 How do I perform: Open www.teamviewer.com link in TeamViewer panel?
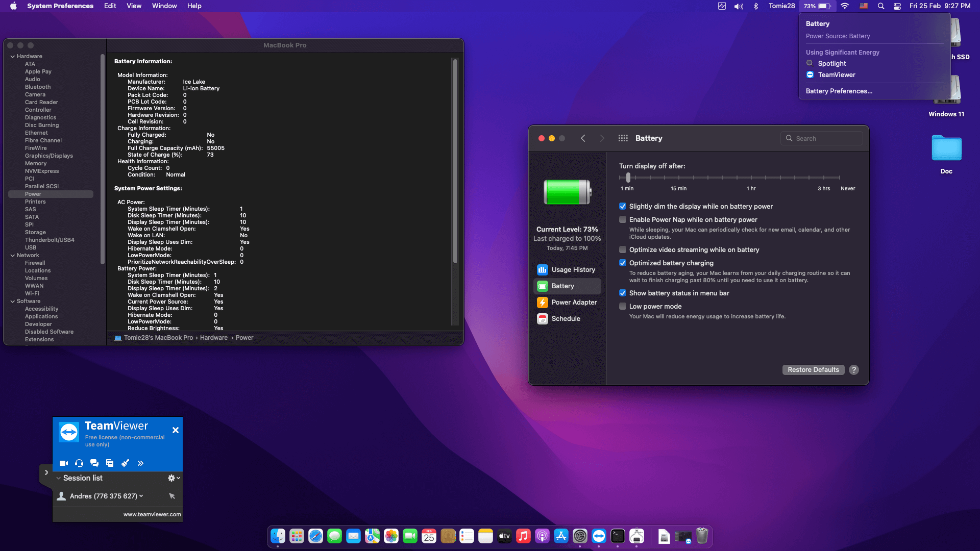point(152,514)
